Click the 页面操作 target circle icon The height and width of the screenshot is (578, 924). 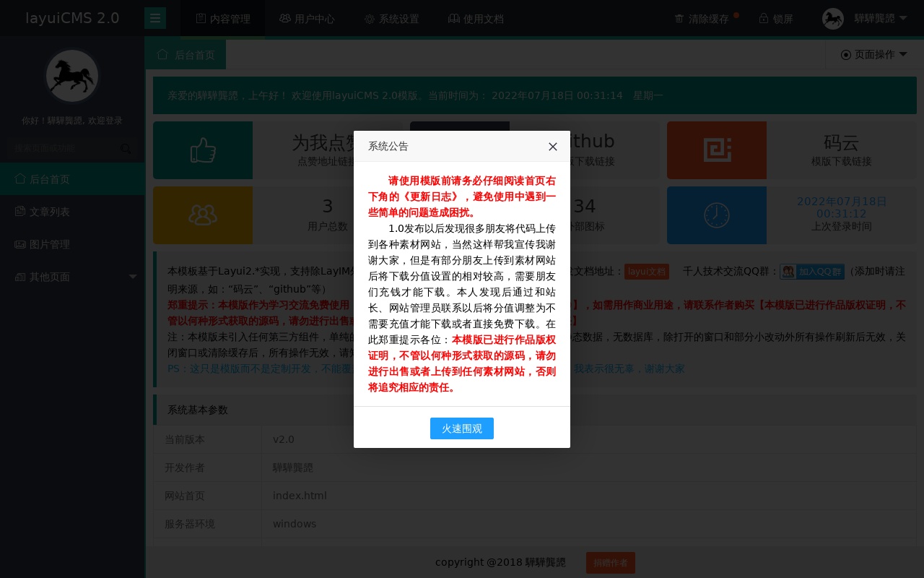pos(846,55)
